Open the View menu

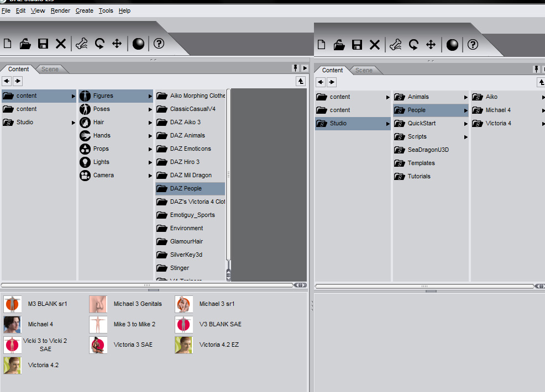(x=38, y=10)
